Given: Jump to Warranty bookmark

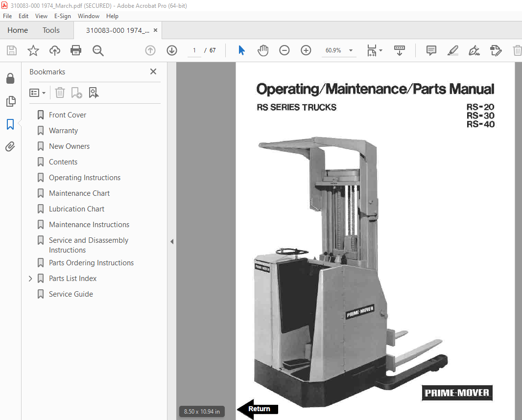Looking at the screenshot, I should pyautogui.click(x=63, y=131).
